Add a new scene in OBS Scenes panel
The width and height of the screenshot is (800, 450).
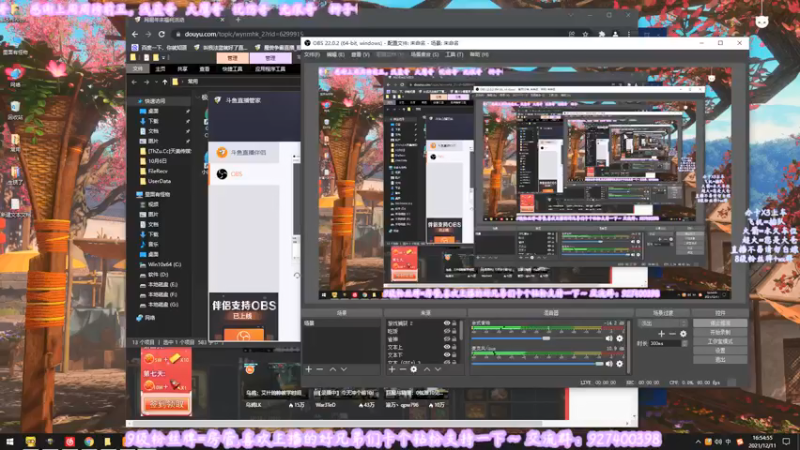point(309,369)
